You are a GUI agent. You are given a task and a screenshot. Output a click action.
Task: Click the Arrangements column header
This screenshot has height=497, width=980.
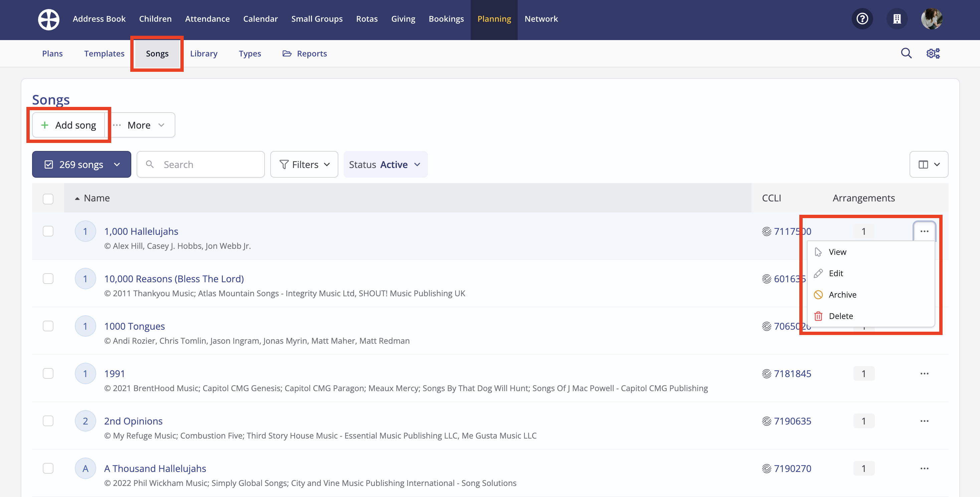pos(863,198)
